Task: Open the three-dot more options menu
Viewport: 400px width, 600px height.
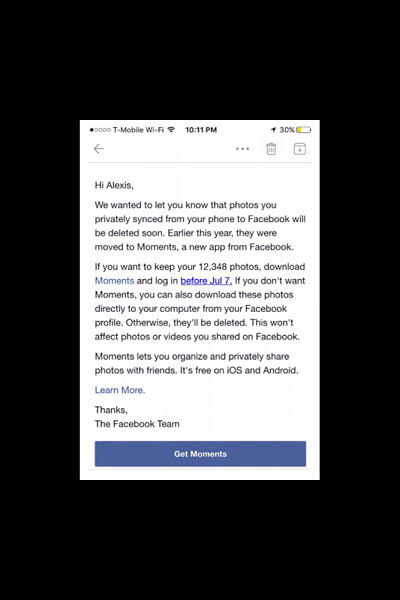Action: [242, 148]
